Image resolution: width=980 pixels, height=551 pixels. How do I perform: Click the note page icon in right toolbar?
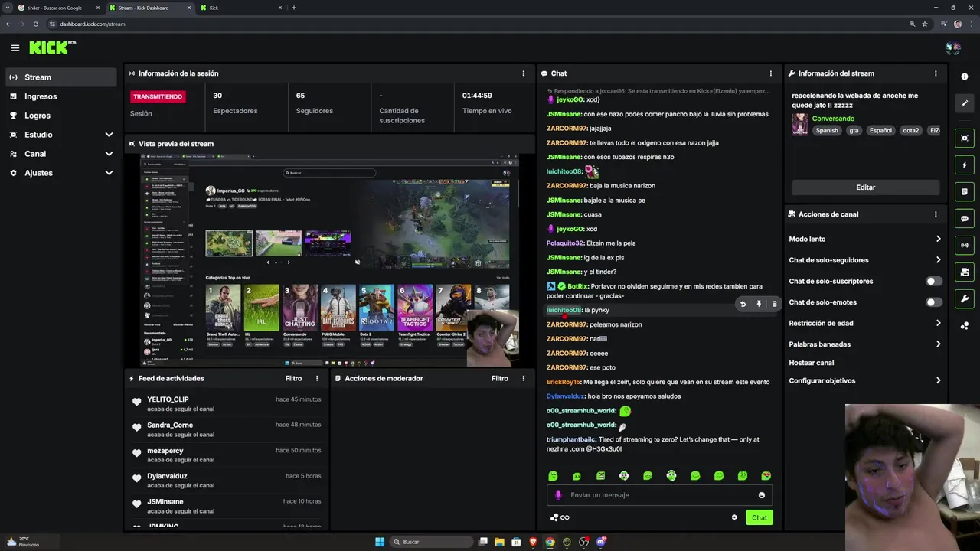click(965, 191)
